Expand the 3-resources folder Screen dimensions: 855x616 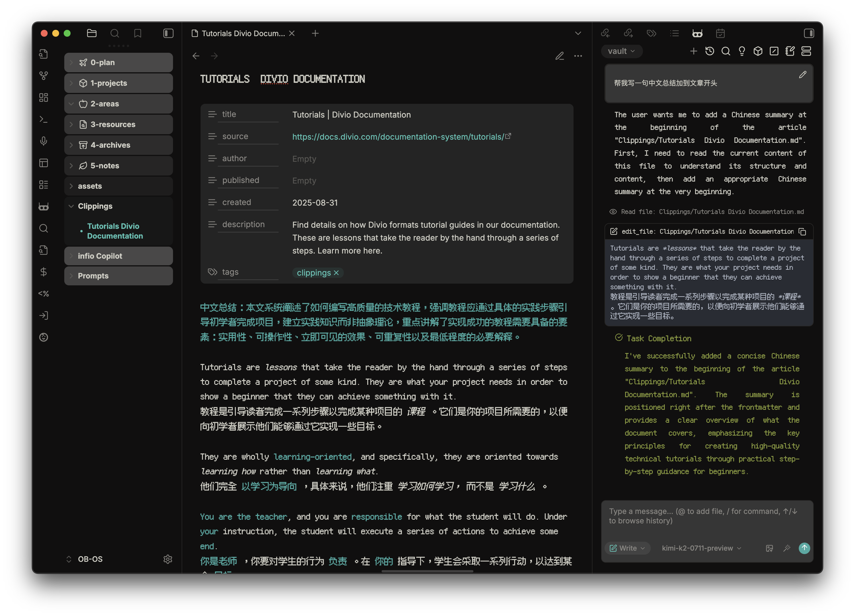click(118, 124)
